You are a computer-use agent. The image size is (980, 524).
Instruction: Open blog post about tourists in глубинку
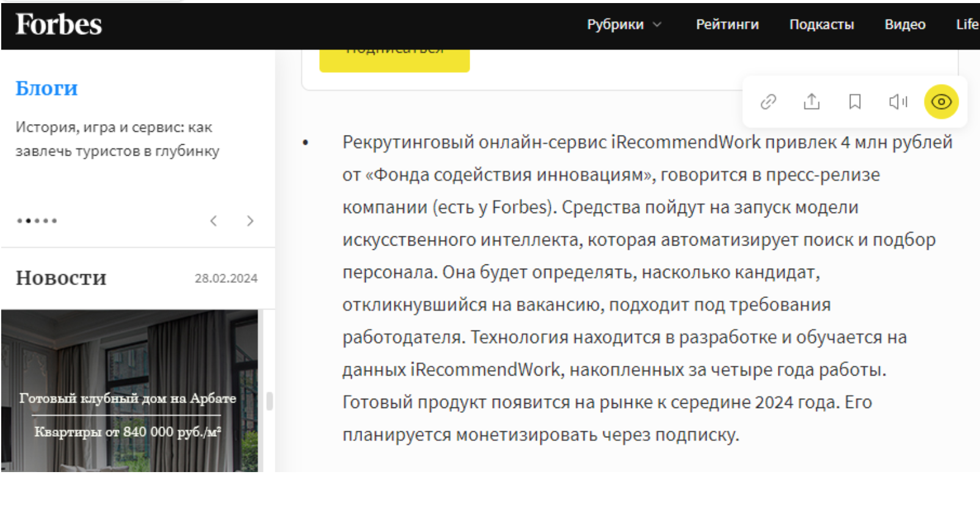[117, 139]
